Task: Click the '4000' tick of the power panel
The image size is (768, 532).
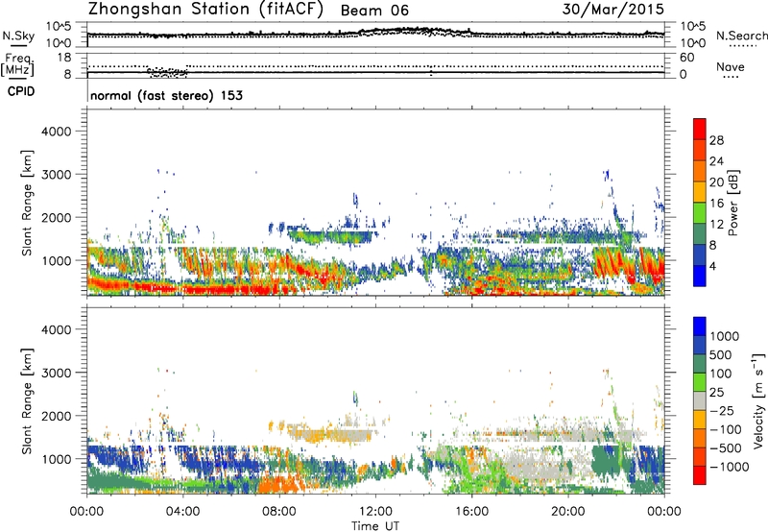Action: tap(57, 132)
